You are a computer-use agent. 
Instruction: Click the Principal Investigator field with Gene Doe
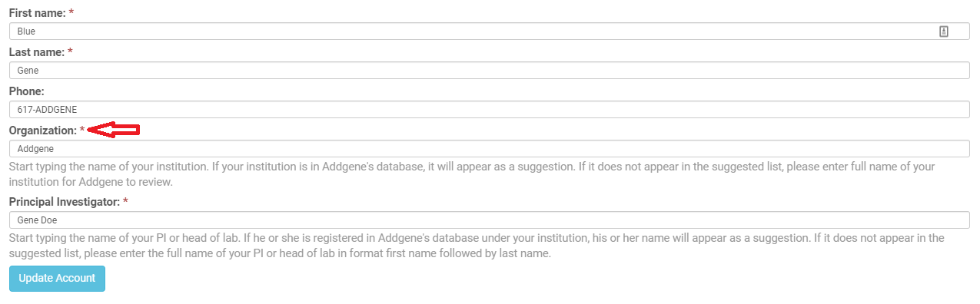point(490,220)
